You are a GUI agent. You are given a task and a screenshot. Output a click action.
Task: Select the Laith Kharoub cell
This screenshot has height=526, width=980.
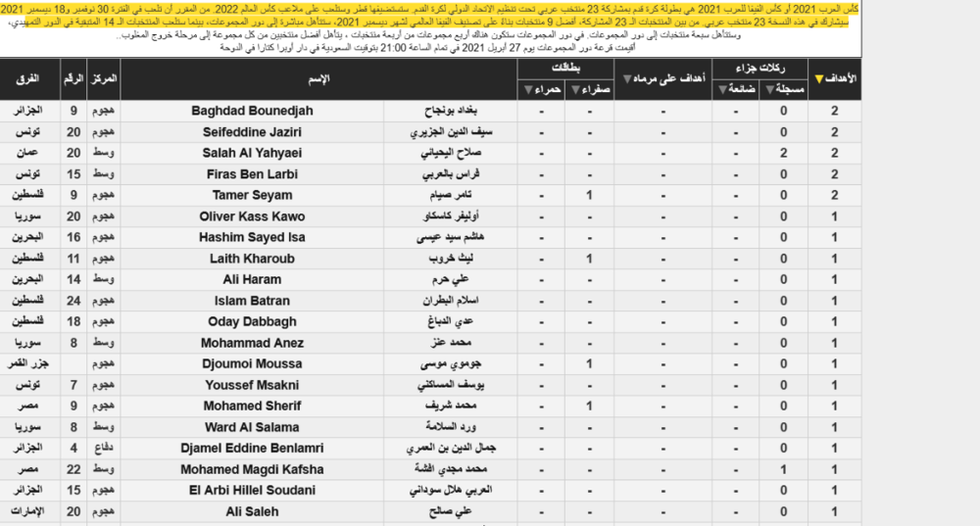coord(252,259)
